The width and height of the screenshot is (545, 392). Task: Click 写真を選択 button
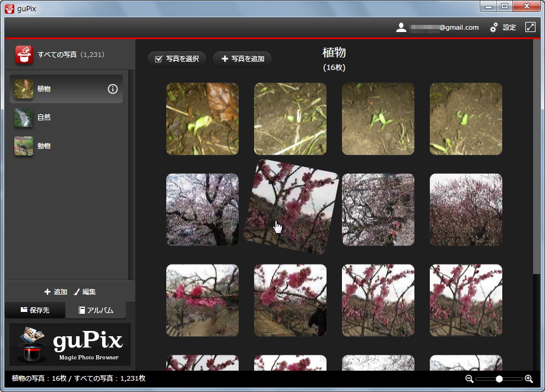pos(177,59)
